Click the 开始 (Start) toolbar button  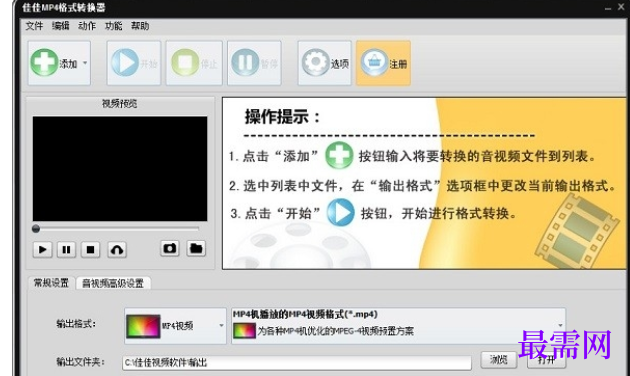click(134, 63)
